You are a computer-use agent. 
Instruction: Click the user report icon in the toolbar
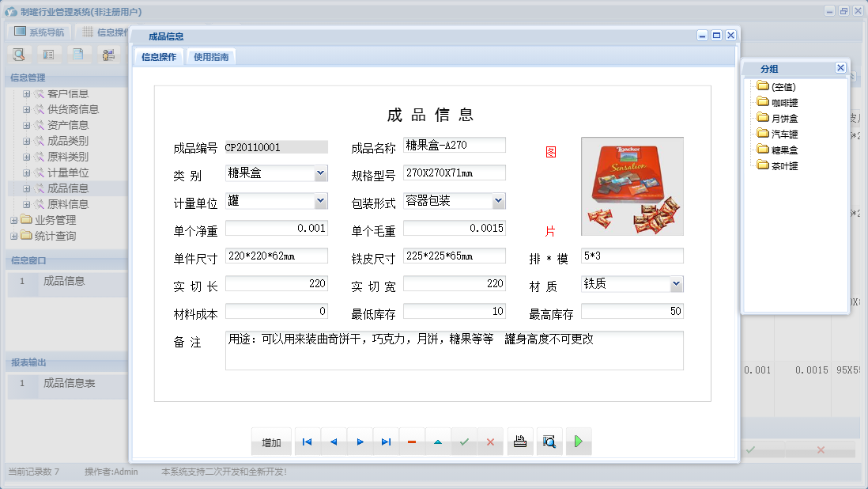108,54
